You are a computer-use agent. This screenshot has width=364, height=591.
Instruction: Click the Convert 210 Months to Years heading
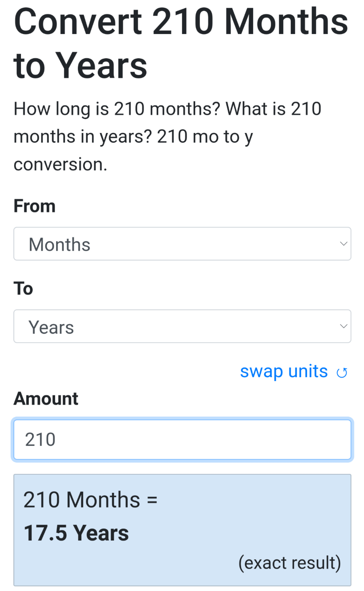pos(181,43)
